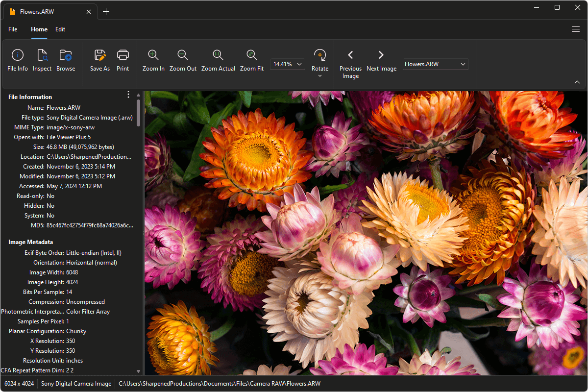Save the image using Save As
Screen dimensions: 588x392
(x=99, y=60)
